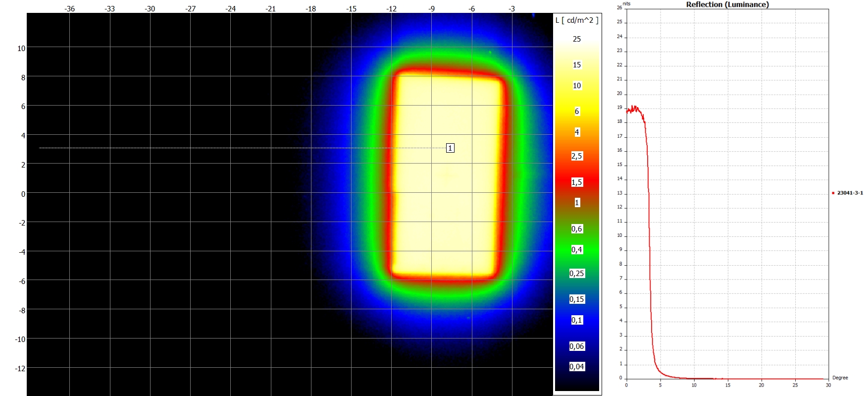Pick the 2,5 level on the color scale
This screenshot has height=396, width=868.
577,156
